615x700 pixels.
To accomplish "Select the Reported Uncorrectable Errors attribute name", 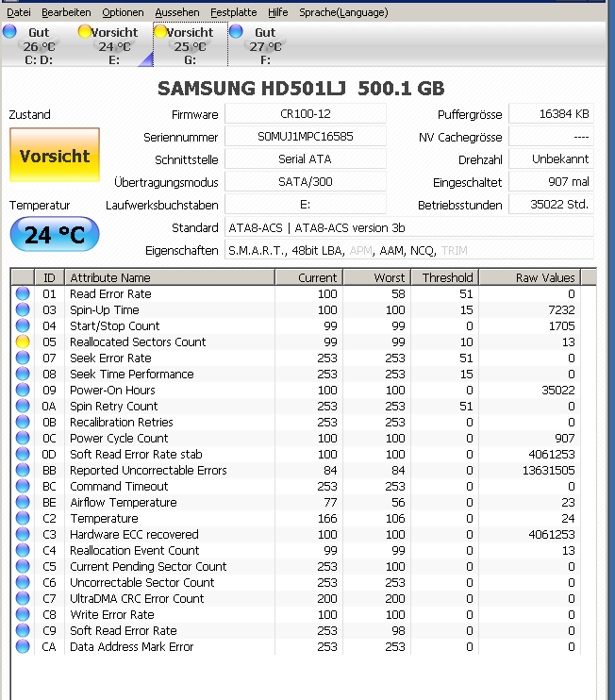I will coord(148,470).
